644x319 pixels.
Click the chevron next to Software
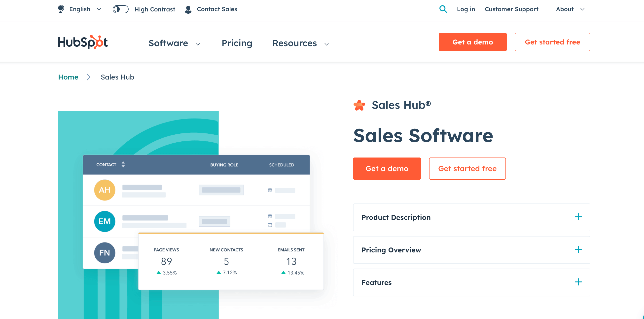click(x=198, y=44)
